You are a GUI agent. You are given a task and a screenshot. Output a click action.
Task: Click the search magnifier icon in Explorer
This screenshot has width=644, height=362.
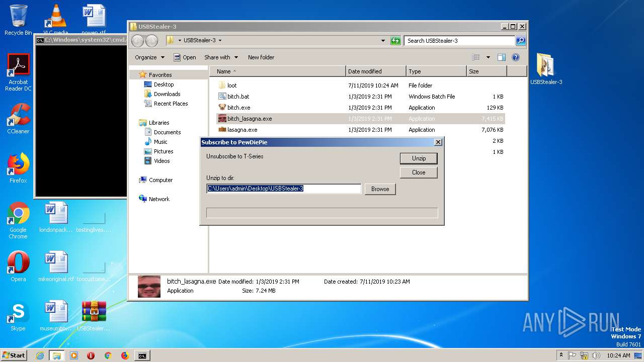point(521,41)
